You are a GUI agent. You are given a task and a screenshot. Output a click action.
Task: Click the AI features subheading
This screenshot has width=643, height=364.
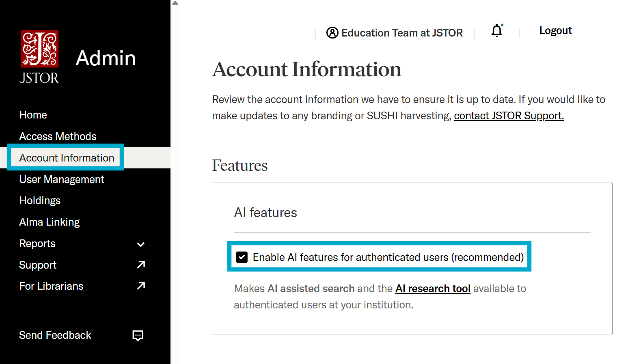265,213
